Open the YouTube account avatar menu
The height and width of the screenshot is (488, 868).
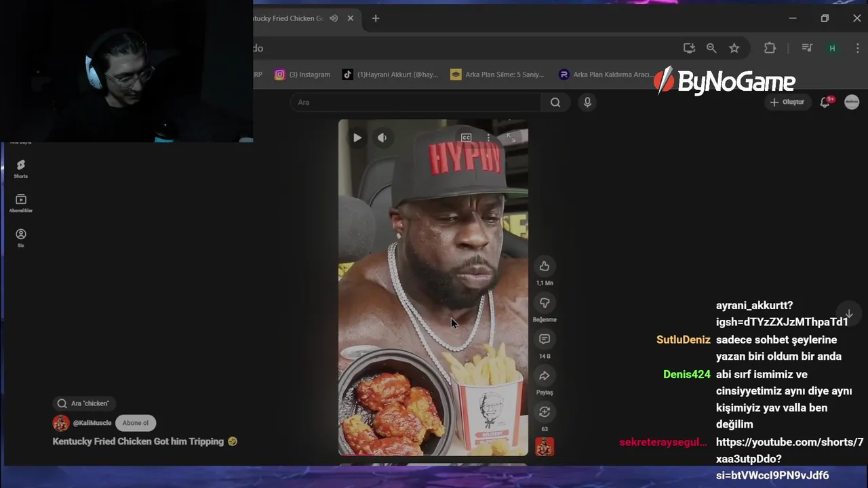click(x=852, y=102)
